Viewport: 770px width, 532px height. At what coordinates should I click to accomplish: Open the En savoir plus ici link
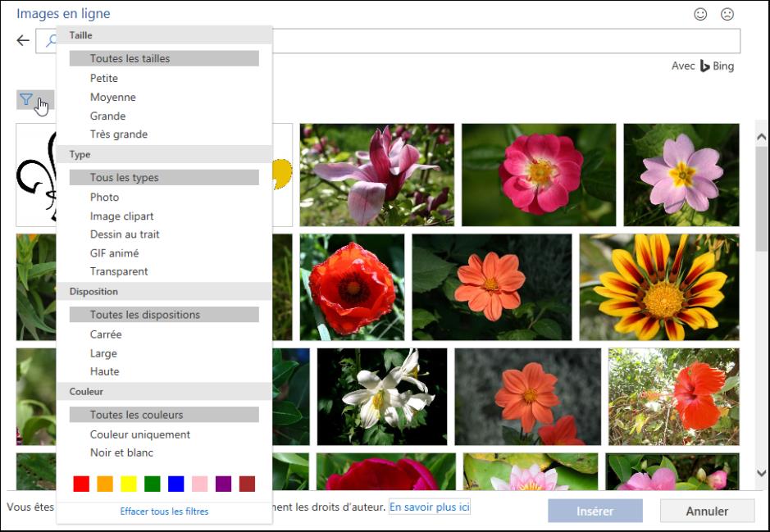click(429, 507)
